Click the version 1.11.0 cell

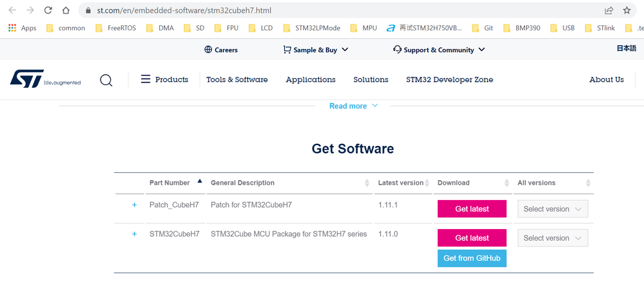387,234
